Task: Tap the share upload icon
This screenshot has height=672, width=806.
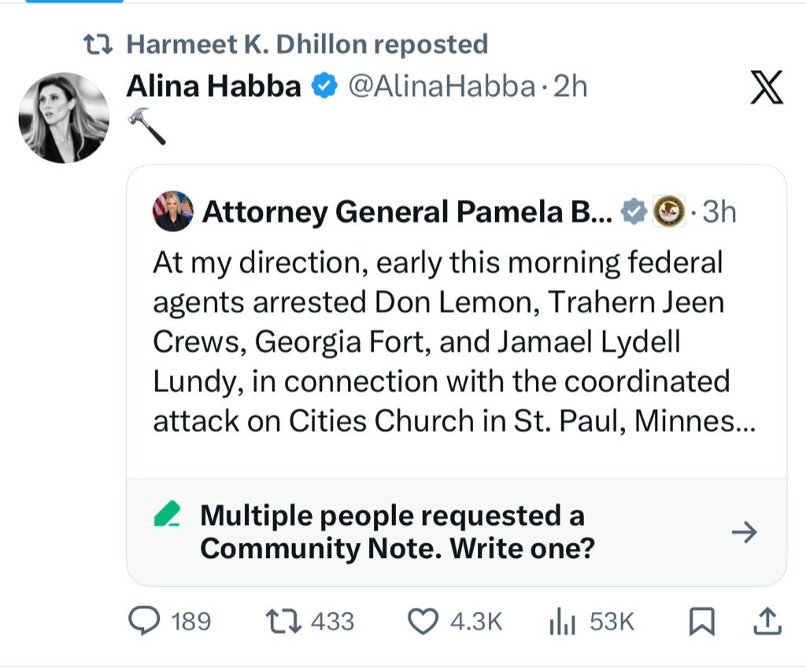Action: click(767, 622)
